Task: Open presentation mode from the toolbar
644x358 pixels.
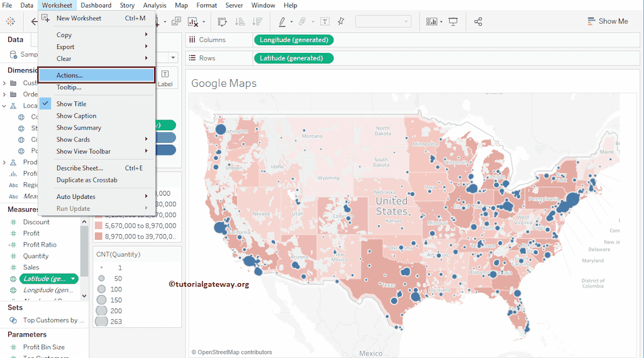Action: pyautogui.click(x=453, y=21)
